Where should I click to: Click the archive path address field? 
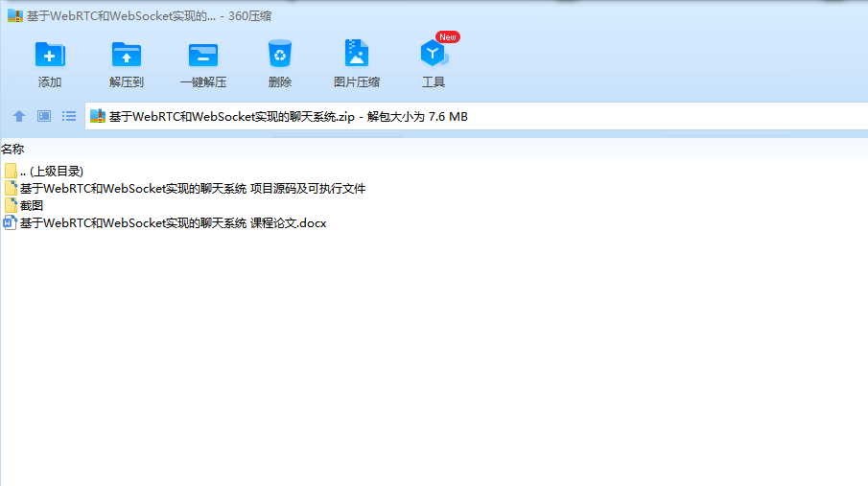pos(476,116)
